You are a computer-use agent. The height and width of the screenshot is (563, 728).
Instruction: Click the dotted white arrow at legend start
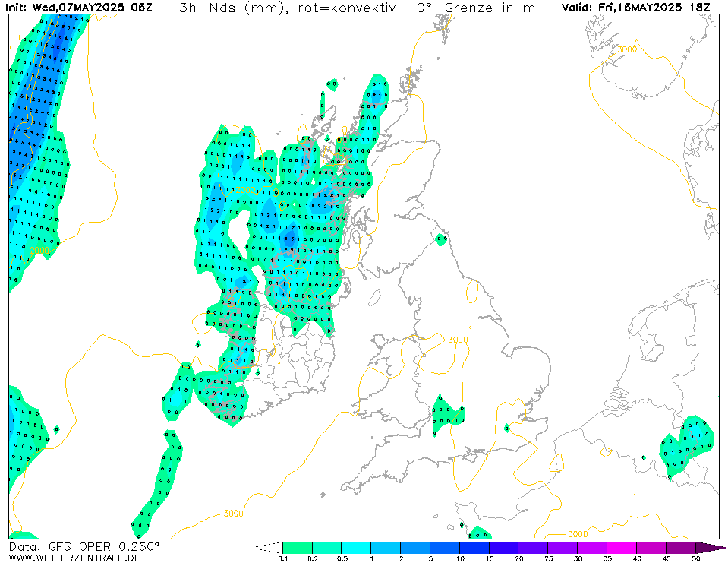[269, 548]
